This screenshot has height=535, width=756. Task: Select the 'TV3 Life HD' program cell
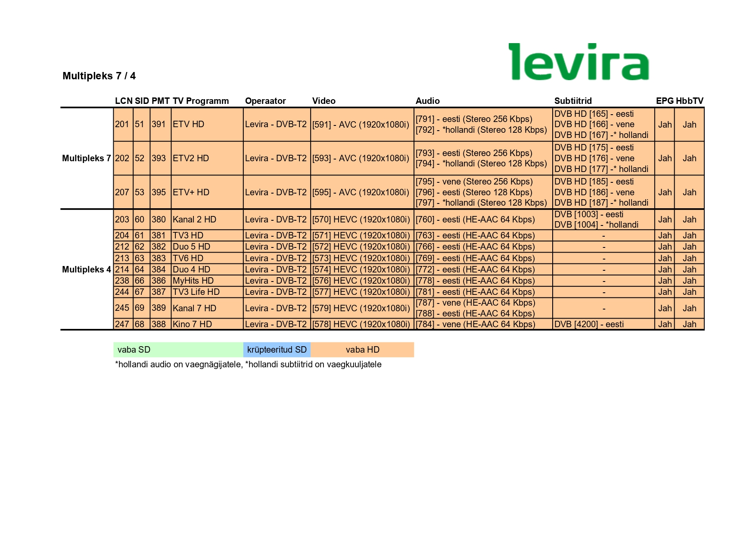pos(207,292)
